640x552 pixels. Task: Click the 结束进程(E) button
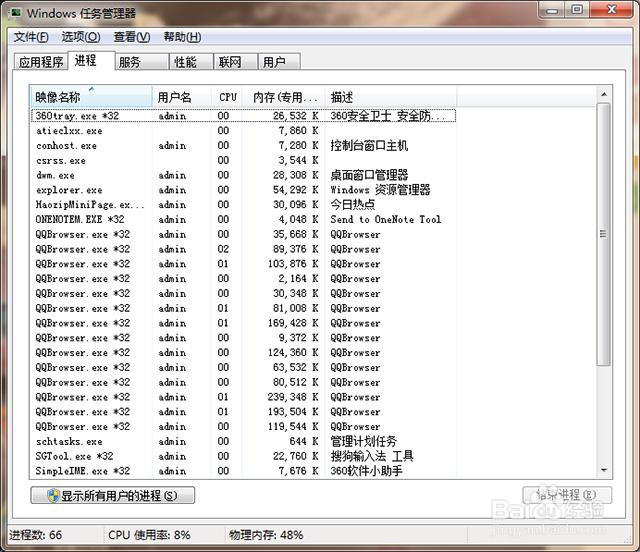tap(567, 495)
